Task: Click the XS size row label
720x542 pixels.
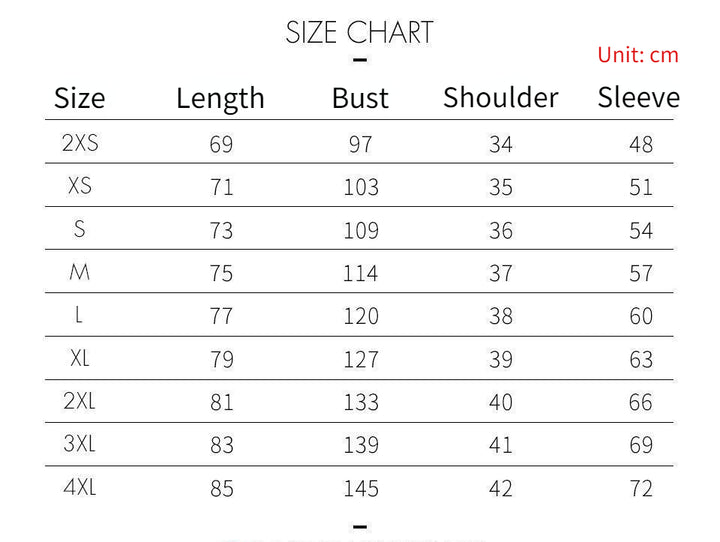Action: (x=80, y=186)
